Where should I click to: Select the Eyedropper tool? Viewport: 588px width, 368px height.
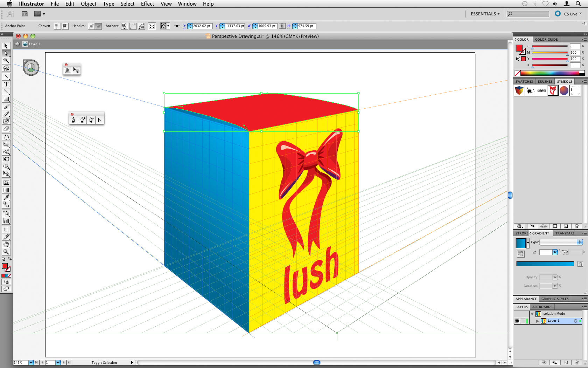point(6,197)
